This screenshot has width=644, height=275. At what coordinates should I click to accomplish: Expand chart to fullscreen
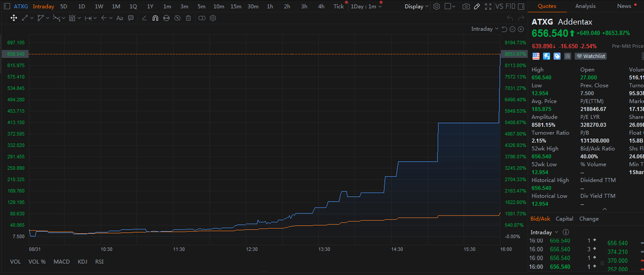click(x=488, y=6)
